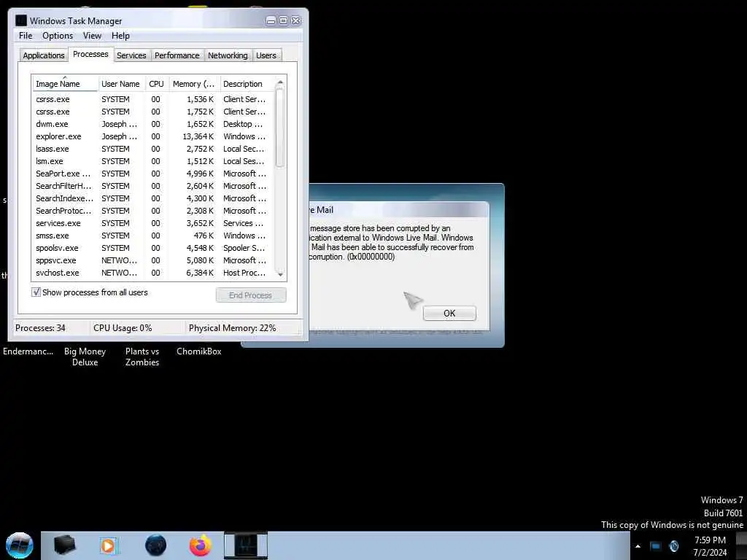Open the Windows Start orb
The width and height of the screenshot is (747, 560).
click(20, 545)
